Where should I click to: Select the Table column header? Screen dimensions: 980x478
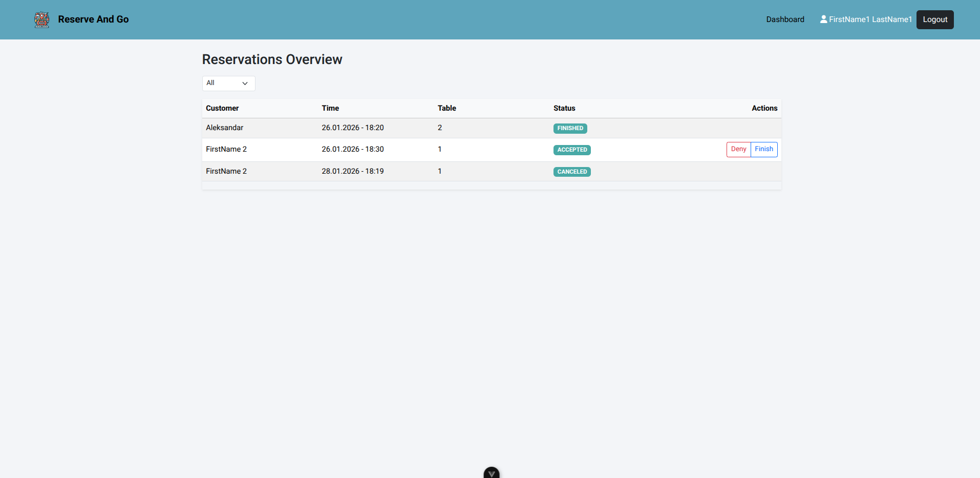446,108
